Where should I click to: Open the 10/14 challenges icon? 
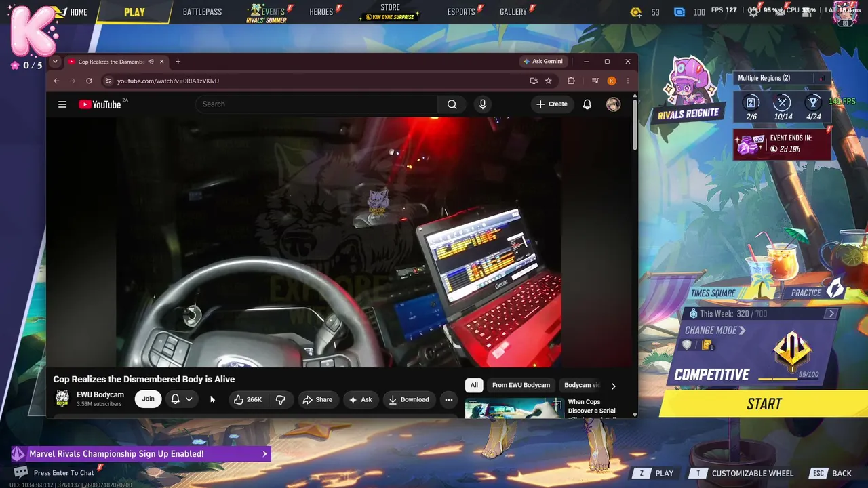click(x=783, y=106)
